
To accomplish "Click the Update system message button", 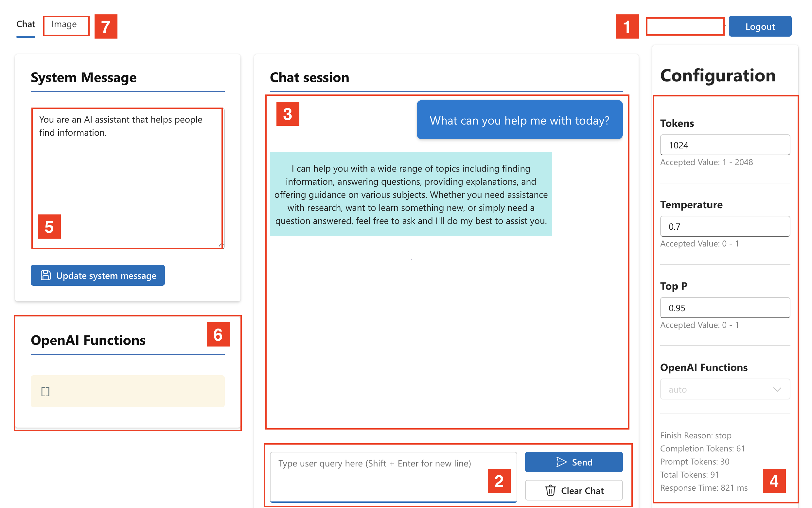I will point(97,275).
